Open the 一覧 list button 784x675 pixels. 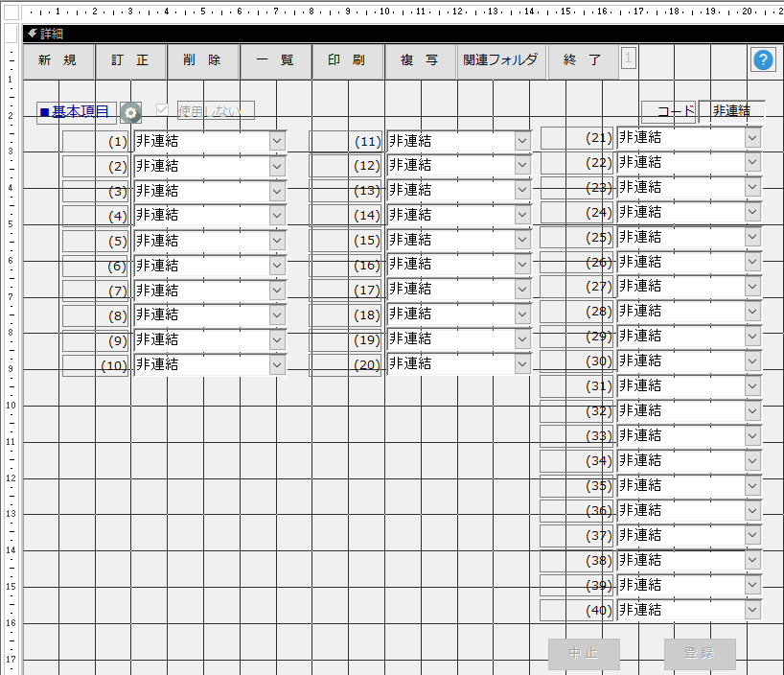click(x=275, y=60)
